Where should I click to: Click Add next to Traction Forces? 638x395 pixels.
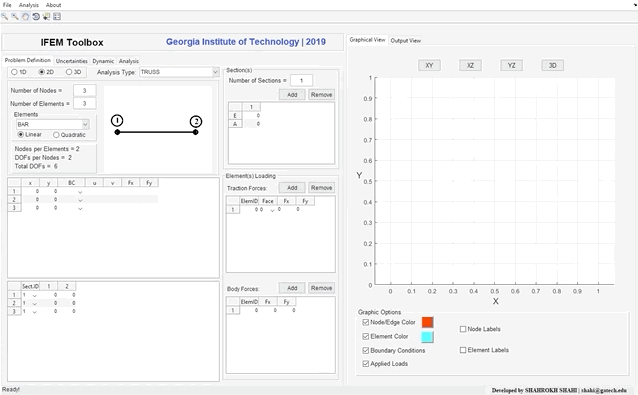click(292, 188)
